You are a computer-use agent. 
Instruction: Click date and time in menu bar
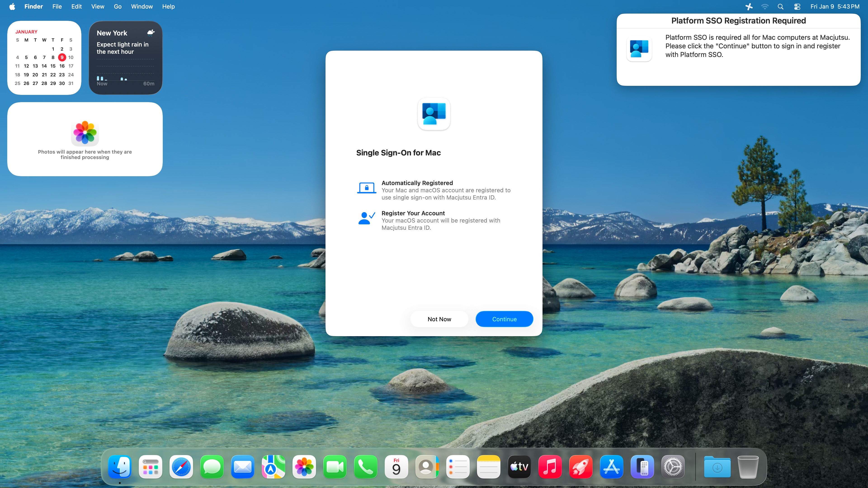pyautogui.click(x=835, y=6)
